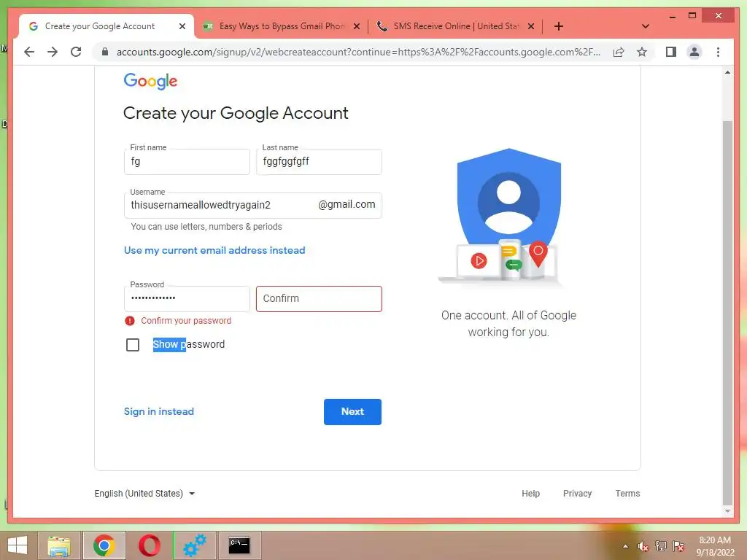Click the Password field

point(187,298)
